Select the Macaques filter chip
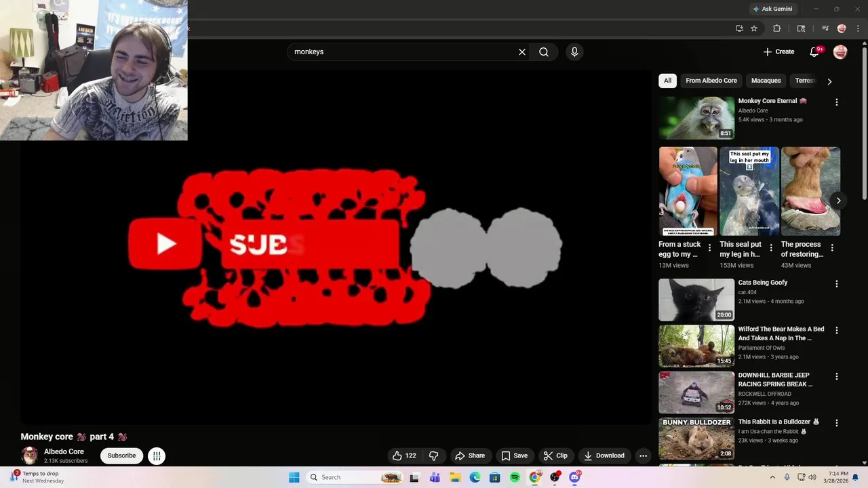Image resolution: width=868 pixels, height=488 pixels. point(766,81)
